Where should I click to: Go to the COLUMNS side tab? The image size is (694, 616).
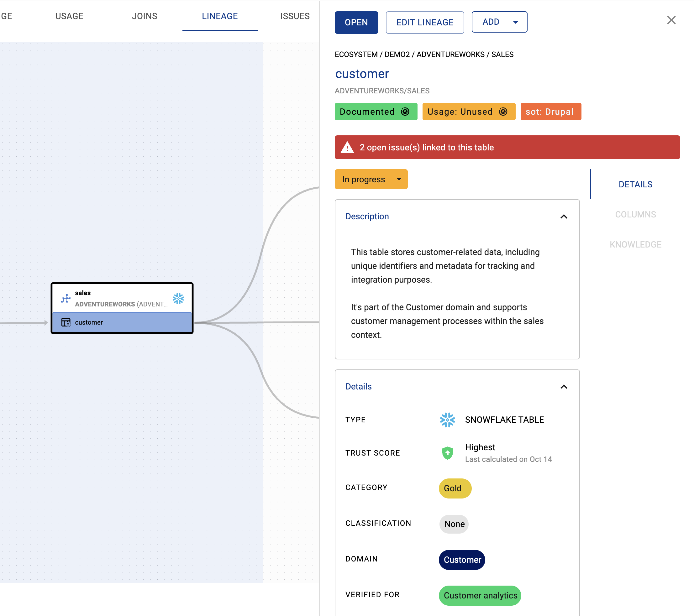(635, 215)
